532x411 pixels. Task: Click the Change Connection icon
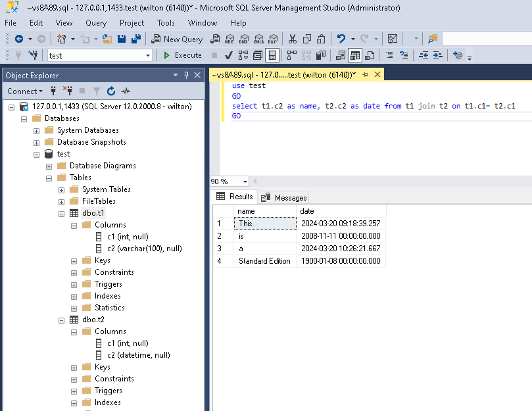tap(33, 55)
